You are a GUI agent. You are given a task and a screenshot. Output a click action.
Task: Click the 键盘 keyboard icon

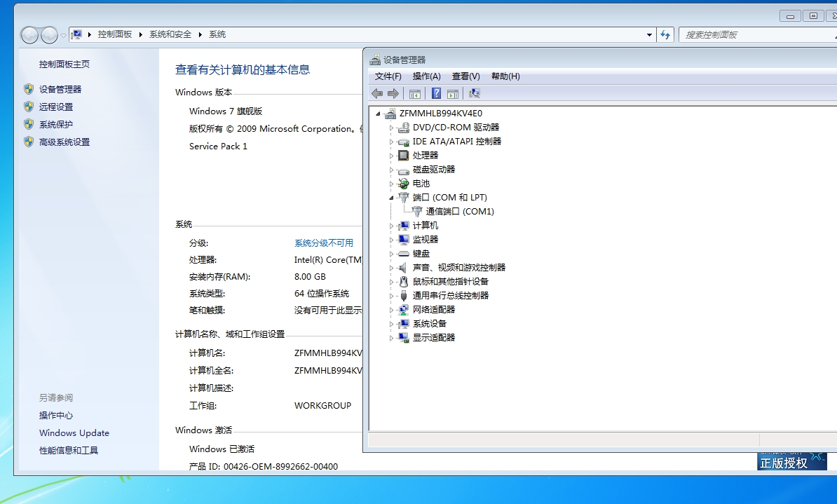(404, 254)
